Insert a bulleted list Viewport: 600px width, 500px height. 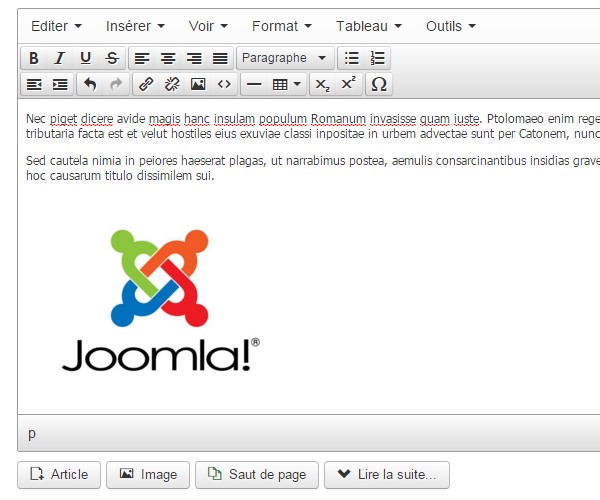(351, 58)
